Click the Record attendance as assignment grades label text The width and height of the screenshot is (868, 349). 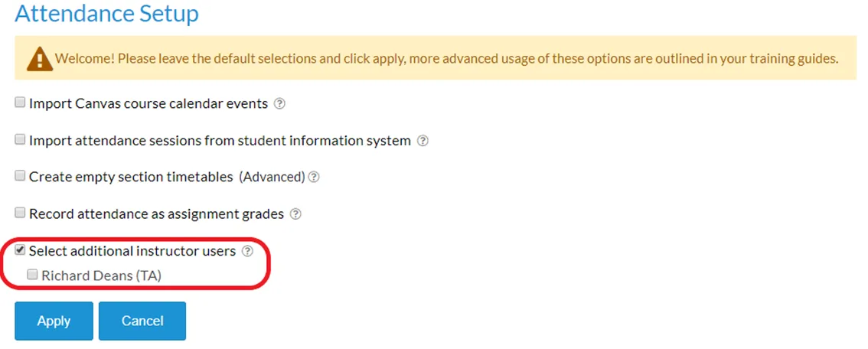pos(157,214)
